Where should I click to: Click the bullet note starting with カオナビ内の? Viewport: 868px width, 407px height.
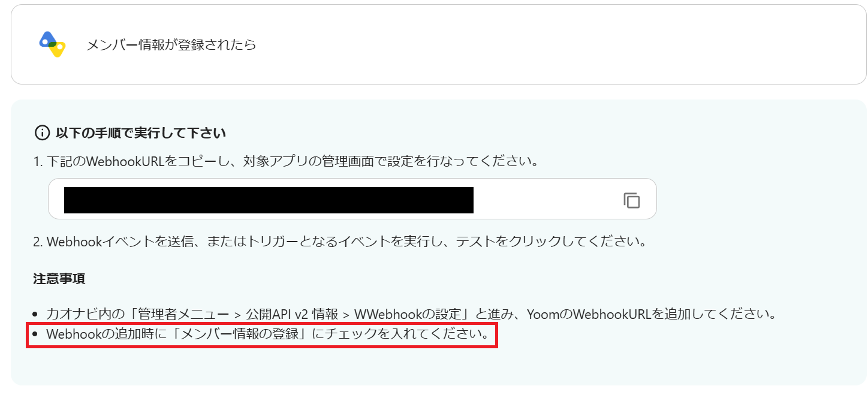(x=411, y=313)
